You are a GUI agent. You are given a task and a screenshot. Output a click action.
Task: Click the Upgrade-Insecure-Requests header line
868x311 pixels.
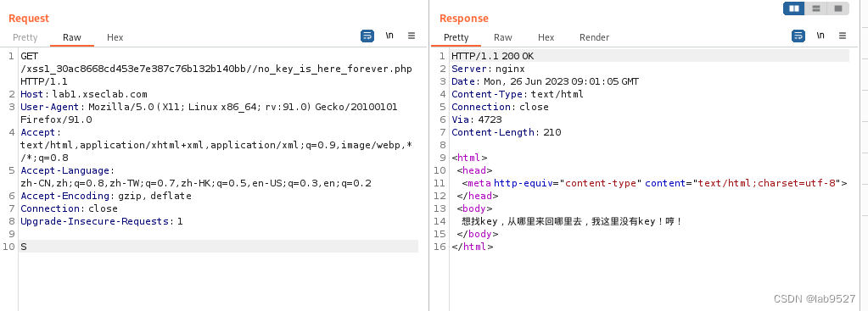(101, 221)
